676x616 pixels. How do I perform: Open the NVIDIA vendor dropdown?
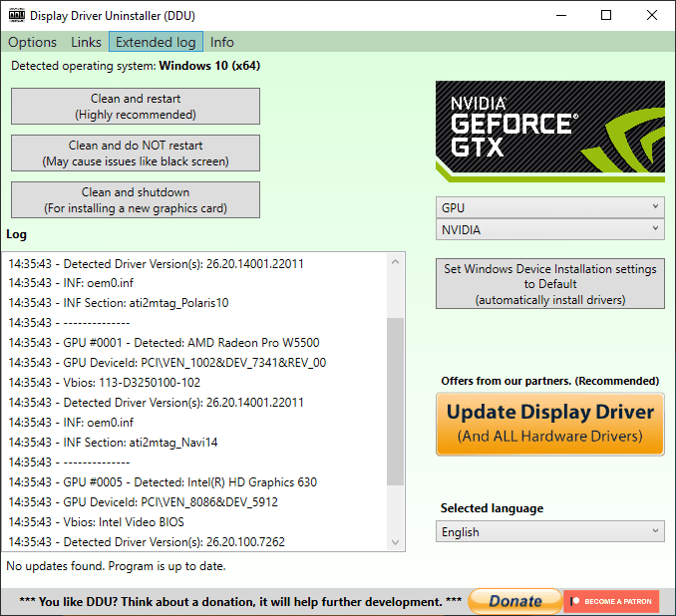click(x=550, y=230)
